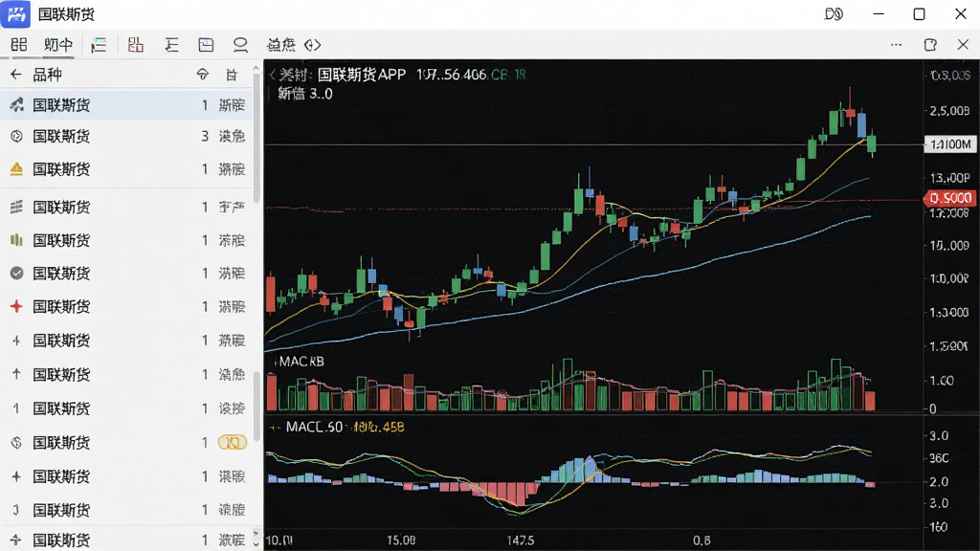980x551 pixels.
Task: Select the row with gray checkmark circle
Action: [x=127, y=273]
